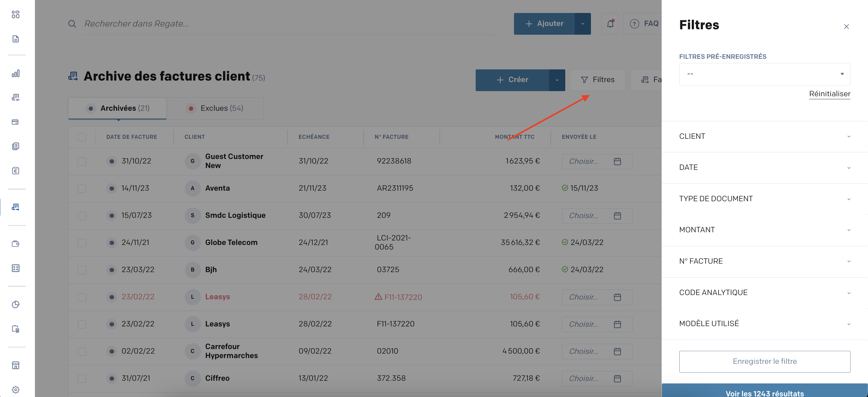This screenshot has height=397, width=868.
Task: Click invoice number AR2311195
Action: click(x=395, y=188)
